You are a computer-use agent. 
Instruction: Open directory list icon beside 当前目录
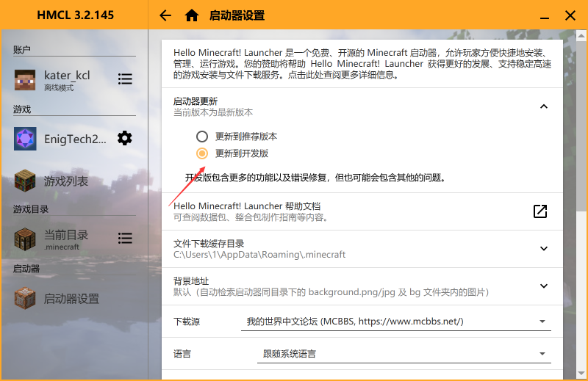[125, 239]
